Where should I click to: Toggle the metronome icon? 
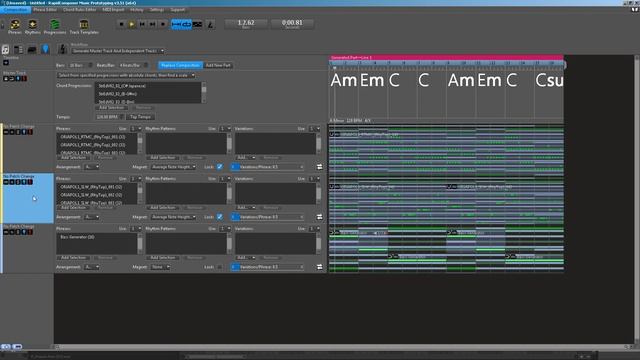210,25
